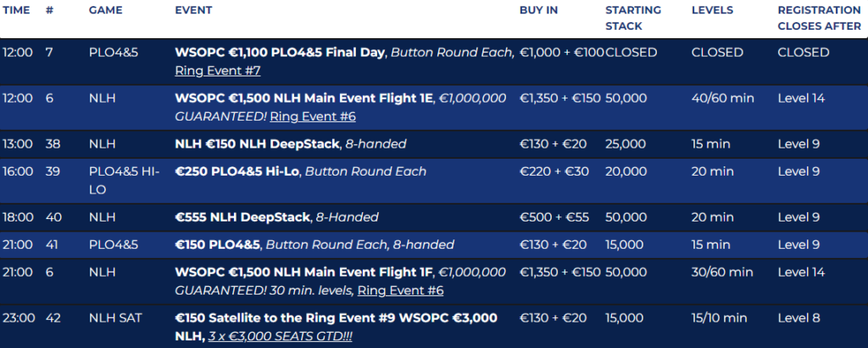868x348 pixels.
Task: Click the GAME column header
Action: click(105, 10)
